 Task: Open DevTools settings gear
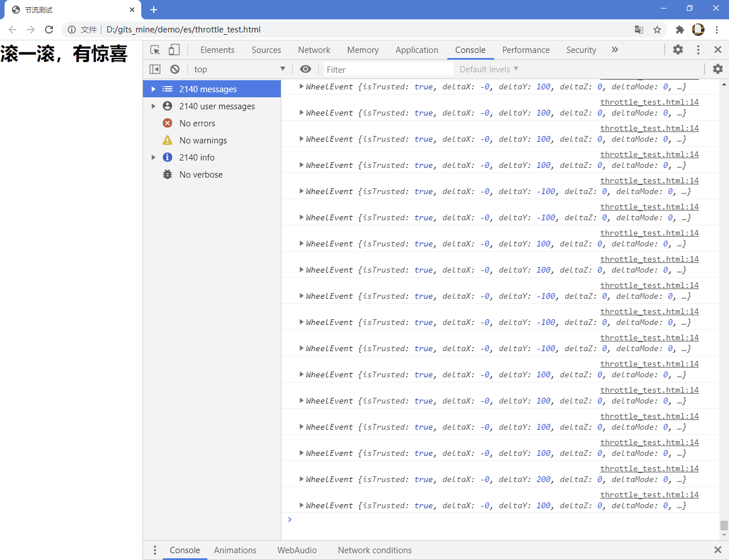tap(678, 50)
